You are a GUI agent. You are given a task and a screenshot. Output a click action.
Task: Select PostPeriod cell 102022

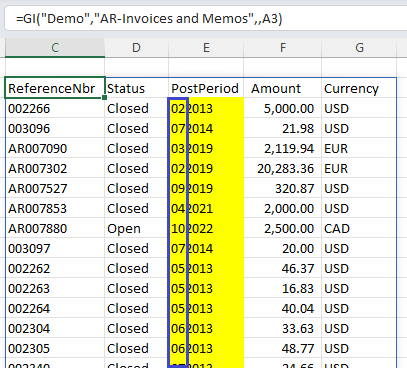tap(206, 228)
